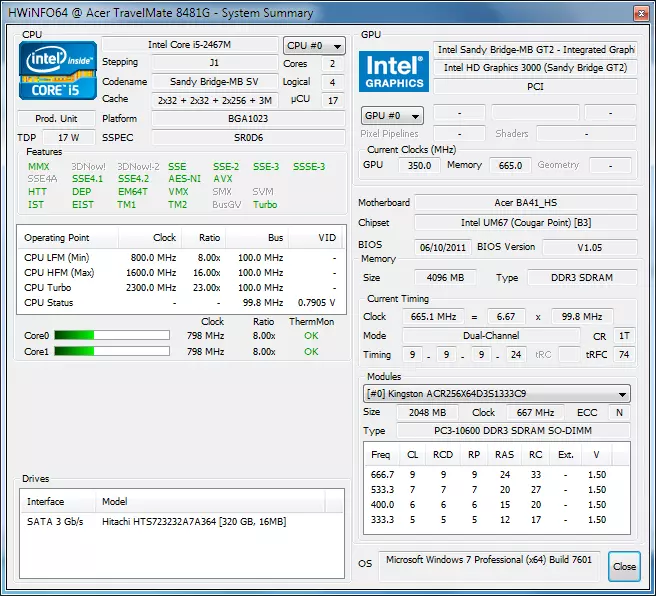Click the Logical processors value 4
Viewport: 656px width, 596px height.
(x=333, y=82)
